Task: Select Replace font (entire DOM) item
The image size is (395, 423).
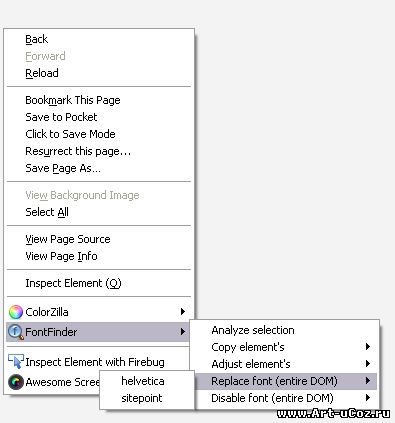Action: tap(284, 381)
